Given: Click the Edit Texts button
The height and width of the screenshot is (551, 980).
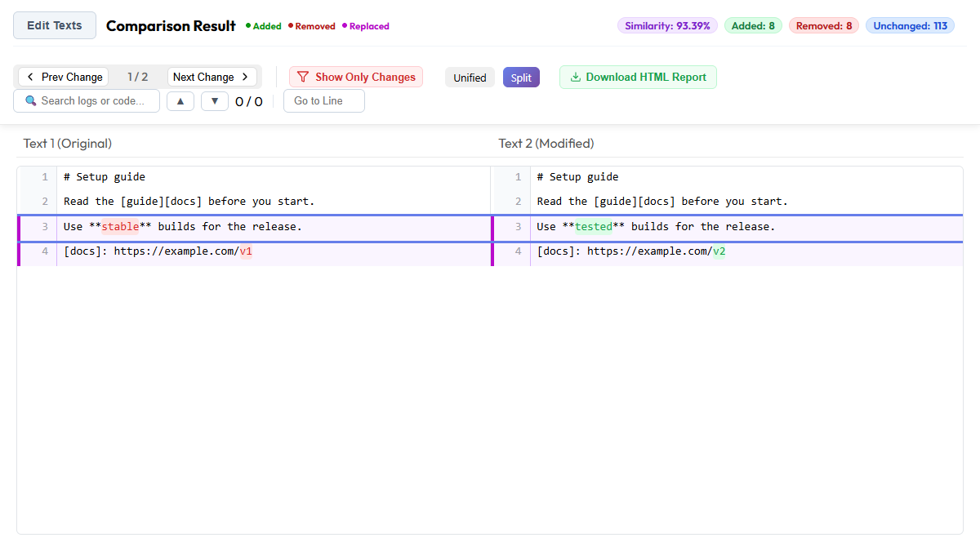Looking at the screenshot, I should tap(55, 25).
